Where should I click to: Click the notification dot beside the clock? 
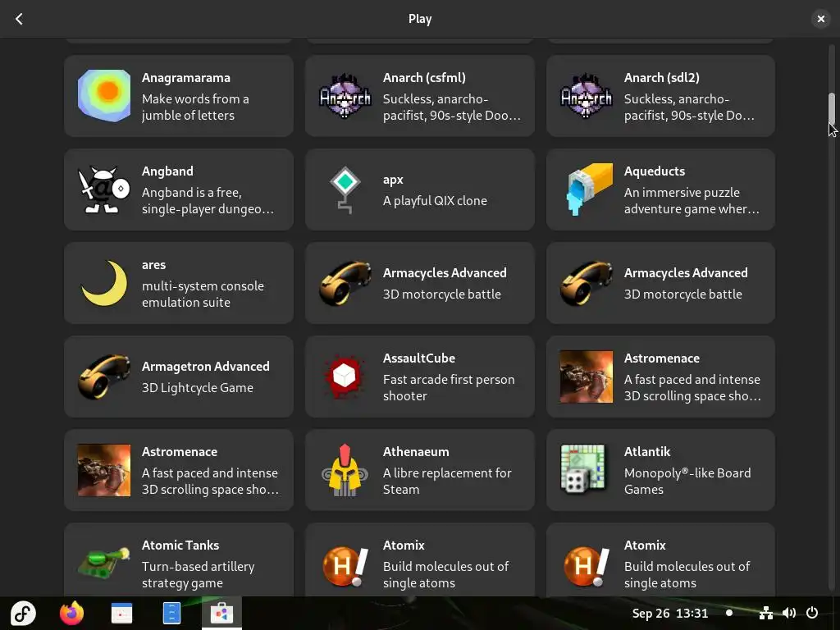729,613
